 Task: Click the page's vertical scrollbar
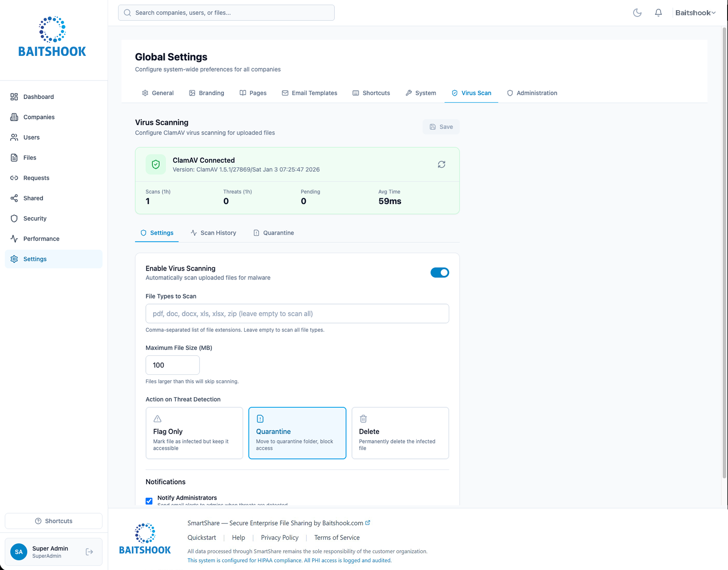pyautogui.click(x=724, y=254)
